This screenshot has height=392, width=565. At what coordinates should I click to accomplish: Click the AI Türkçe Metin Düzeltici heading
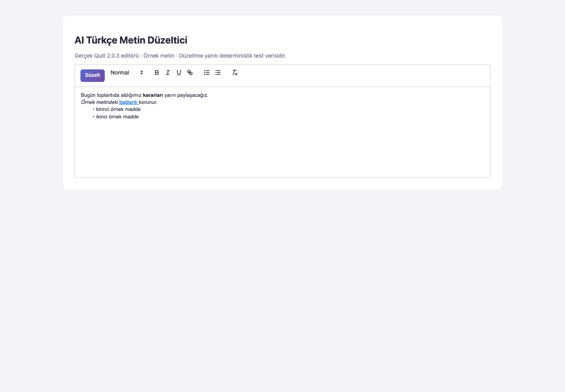(131, 40)
